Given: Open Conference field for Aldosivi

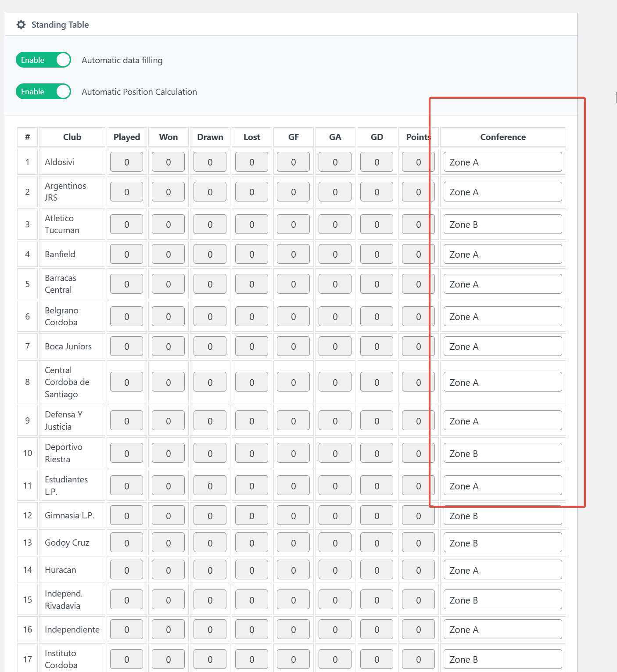Looking at the screenshot, I should 503,162.
